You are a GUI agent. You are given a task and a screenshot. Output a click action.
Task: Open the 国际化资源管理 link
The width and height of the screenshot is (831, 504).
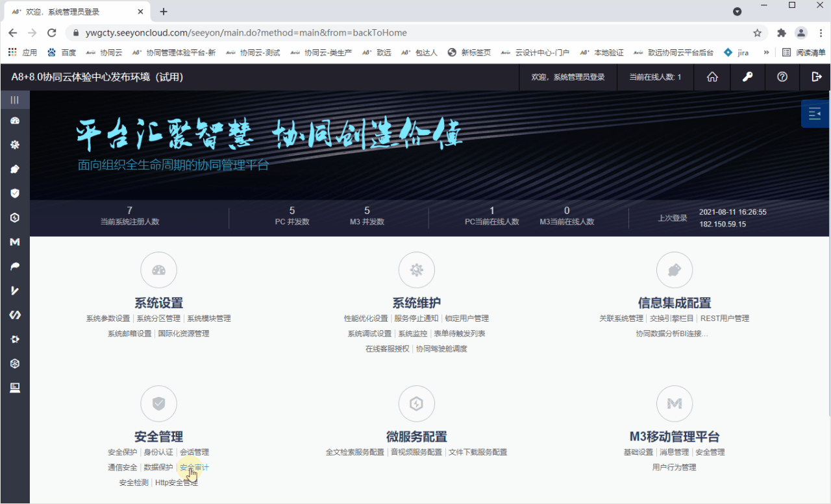184,333
